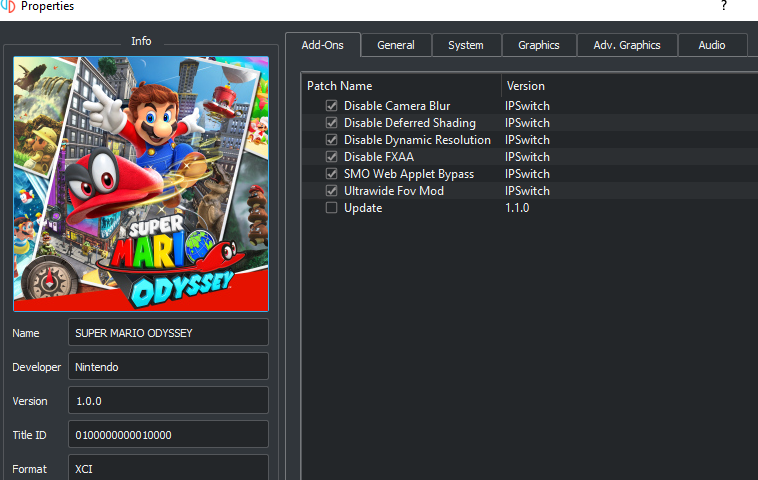Click the Version field showing 1.0.0
The width and height of the screenshot is (758, 480).
[x=168, y=400]
